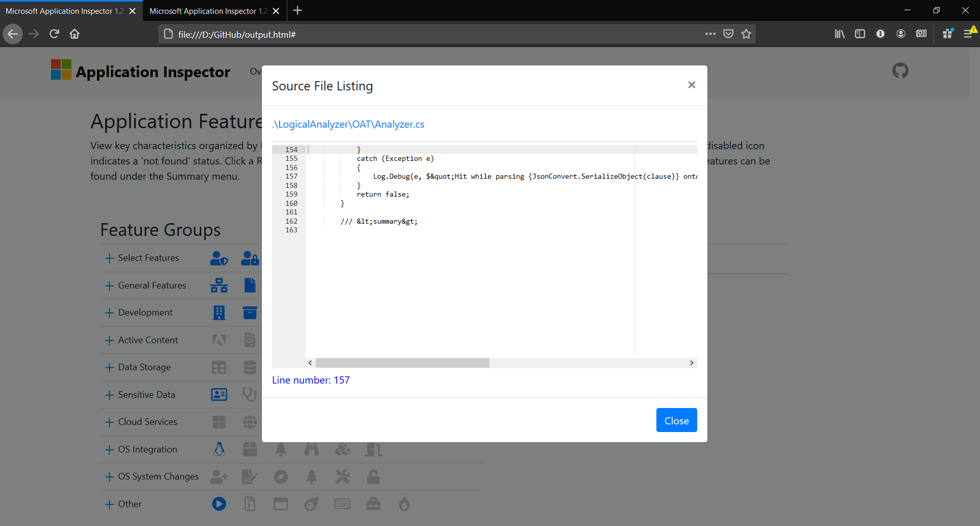
Task: Expand the Select Features group
Action: coord(109,258)
